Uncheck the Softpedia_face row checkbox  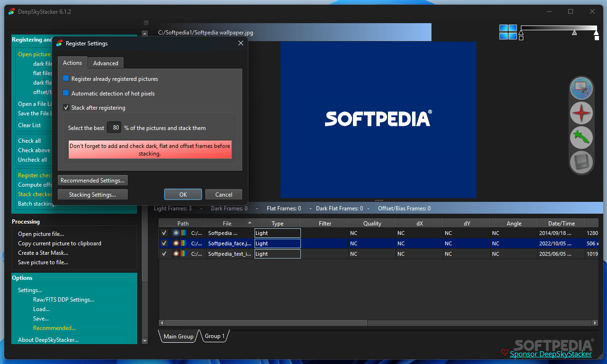click(x=164, y=243)
